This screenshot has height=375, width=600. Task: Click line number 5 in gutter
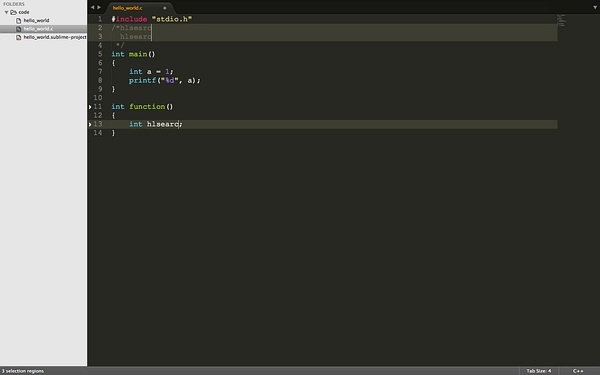100,54
